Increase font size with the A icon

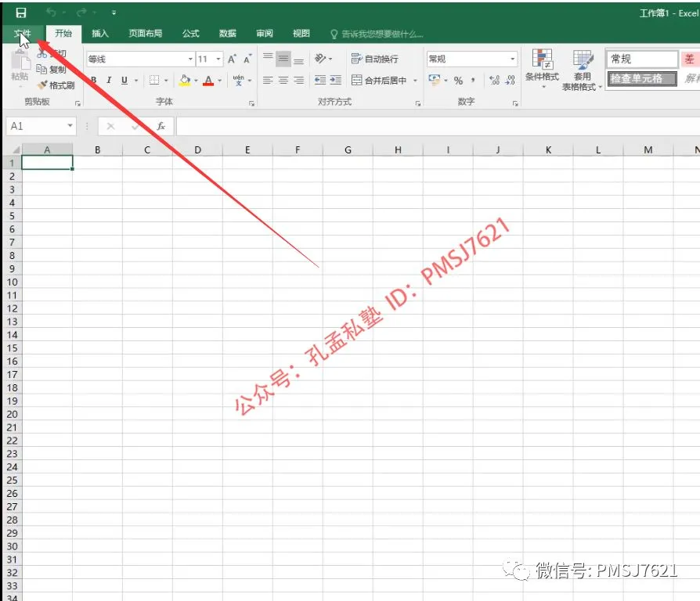click(232, 59)
